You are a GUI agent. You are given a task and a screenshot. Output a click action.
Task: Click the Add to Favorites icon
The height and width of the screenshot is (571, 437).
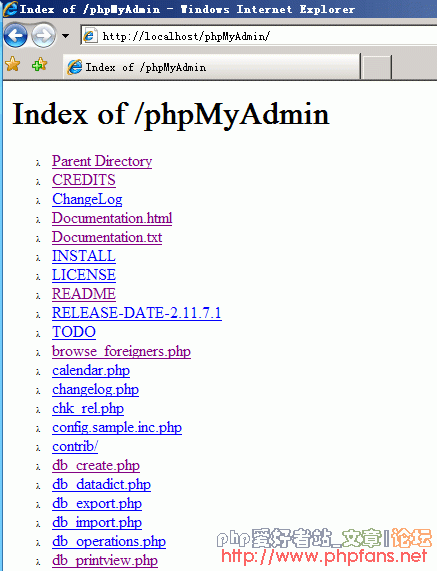(x=39, y=64)
